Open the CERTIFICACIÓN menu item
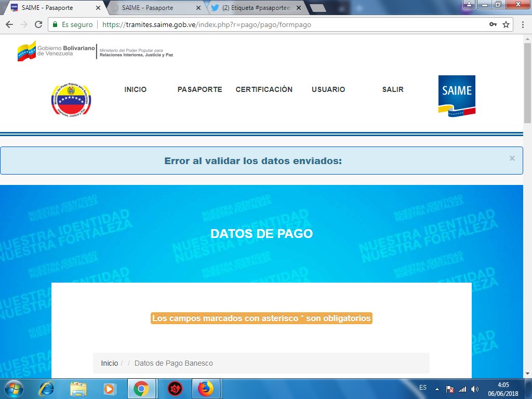 [264, 89]
